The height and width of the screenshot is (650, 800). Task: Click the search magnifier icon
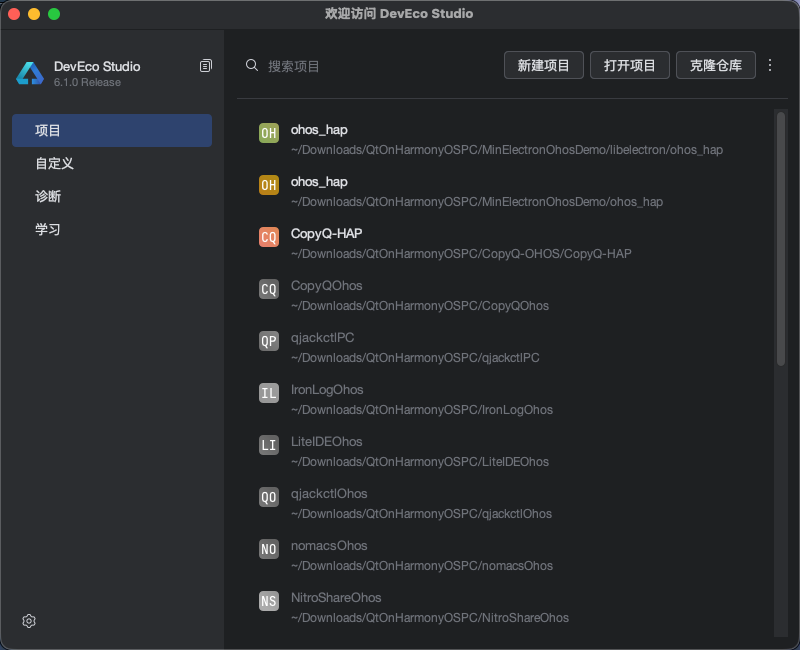click(x=252, y=65)
